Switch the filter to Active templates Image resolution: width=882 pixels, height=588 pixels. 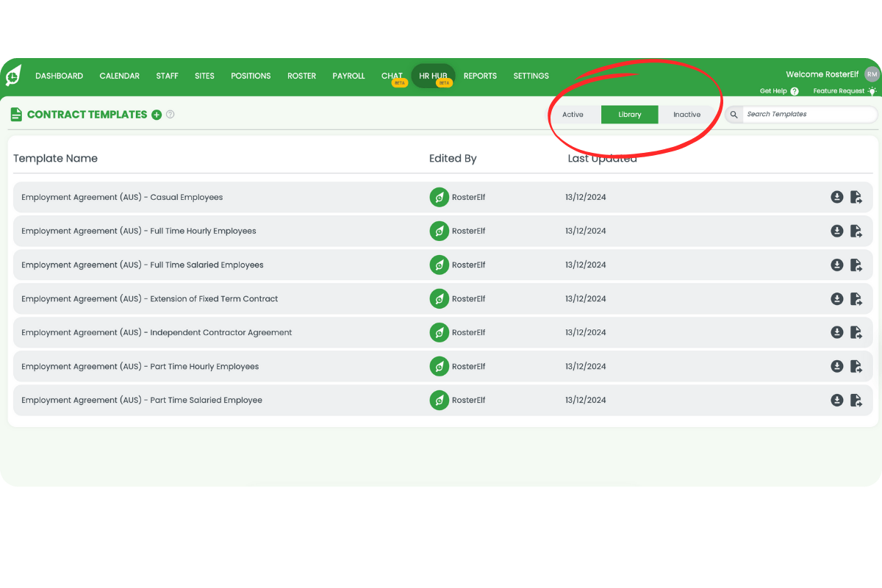(x=573, y=115)
